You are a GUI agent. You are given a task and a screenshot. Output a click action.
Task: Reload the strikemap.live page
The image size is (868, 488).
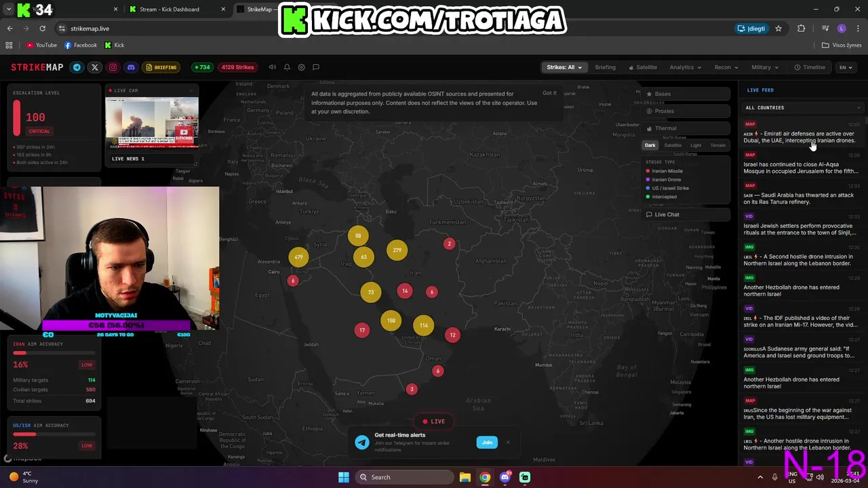(42, 28)
